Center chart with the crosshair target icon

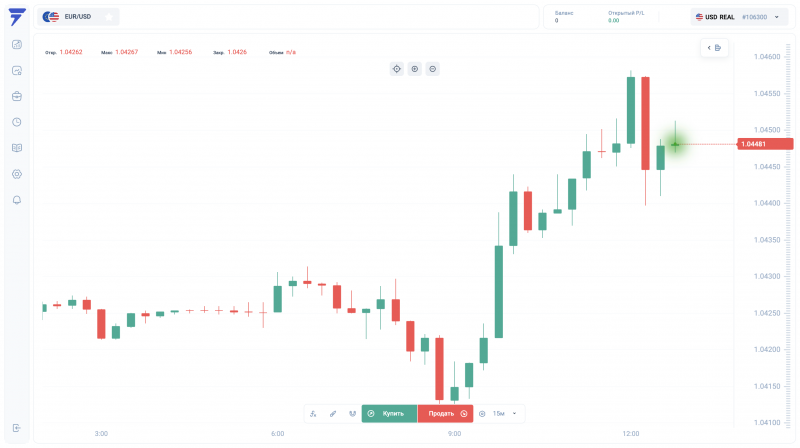[x=396, y=69]
